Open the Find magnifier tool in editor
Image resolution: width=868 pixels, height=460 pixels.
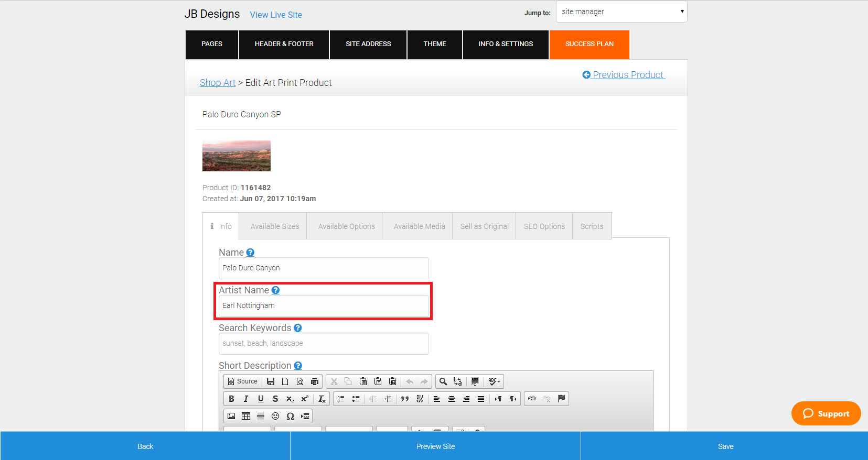coord(443,381)
